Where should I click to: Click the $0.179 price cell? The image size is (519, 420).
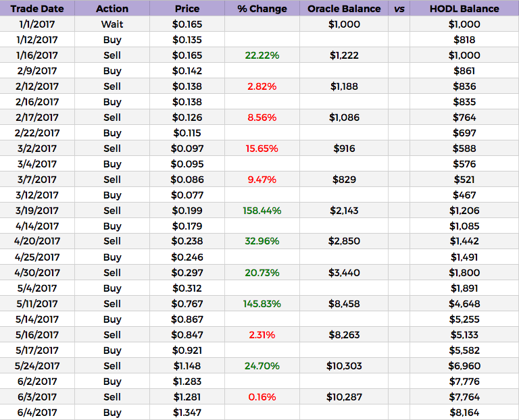(187, 226)
